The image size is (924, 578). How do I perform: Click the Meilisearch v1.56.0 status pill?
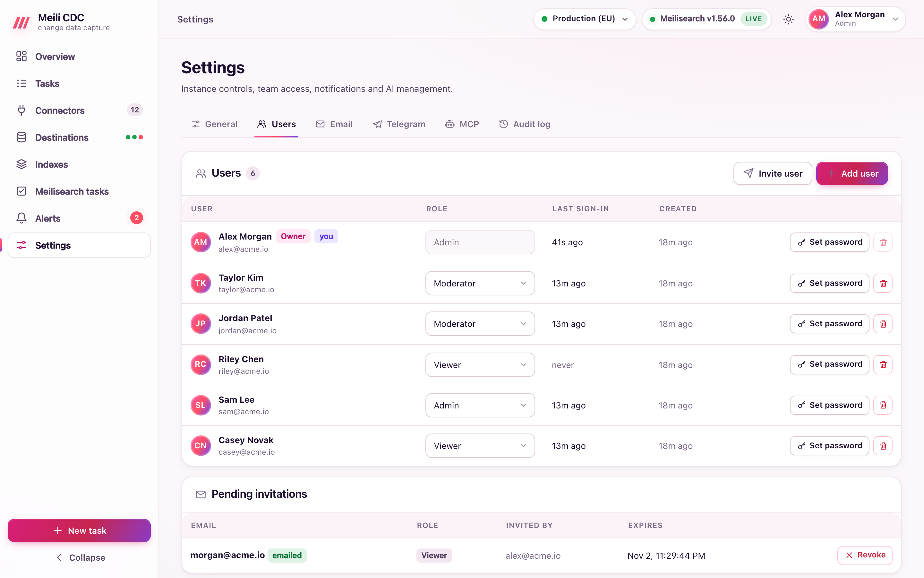(x=707, y=19)
